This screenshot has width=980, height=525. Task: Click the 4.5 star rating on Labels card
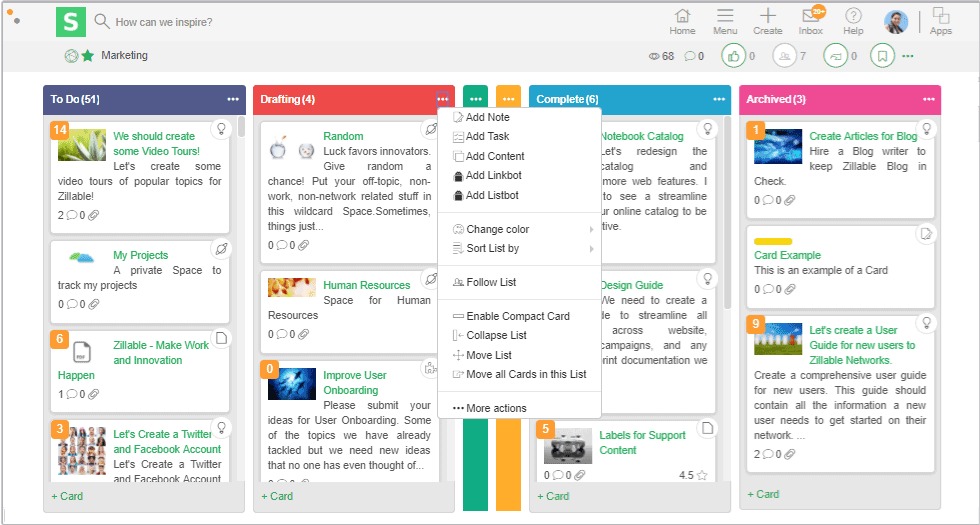coord(693,476)
